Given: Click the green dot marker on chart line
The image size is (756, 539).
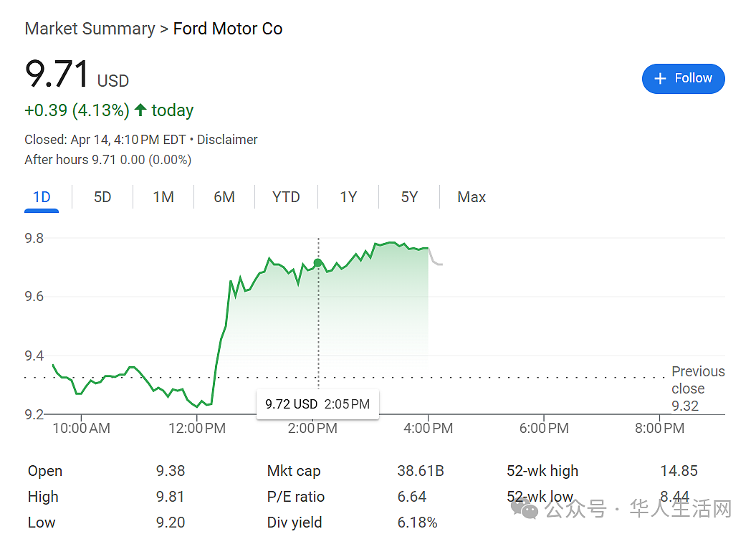Looking at the screenshot, I should [x=317, y=263].
